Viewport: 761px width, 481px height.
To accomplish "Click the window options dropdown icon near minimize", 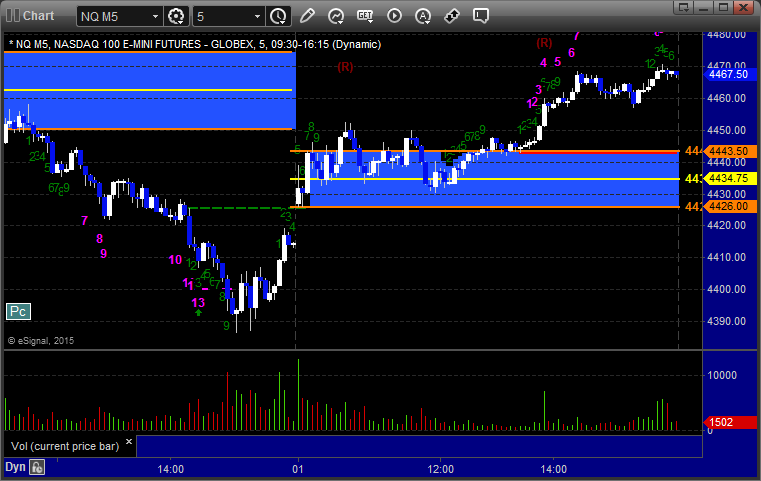I will [x=684, y=7].
